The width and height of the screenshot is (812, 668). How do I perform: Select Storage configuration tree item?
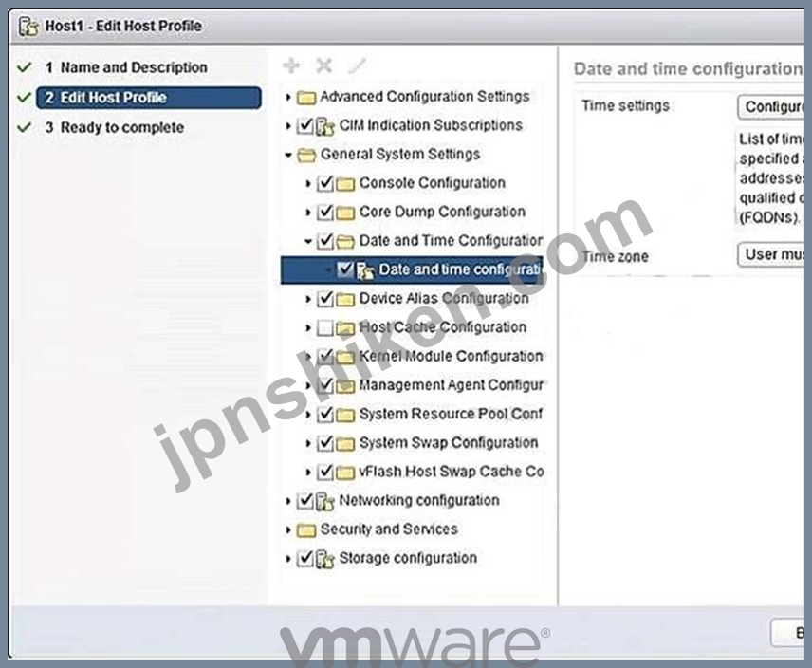pyautogui.click(x=408, y=558)
